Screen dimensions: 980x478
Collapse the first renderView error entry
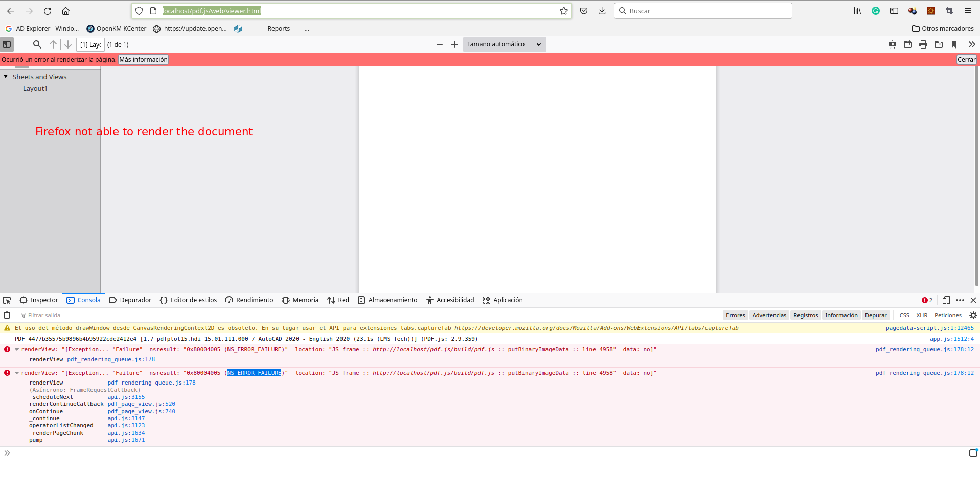pos(17,350)
